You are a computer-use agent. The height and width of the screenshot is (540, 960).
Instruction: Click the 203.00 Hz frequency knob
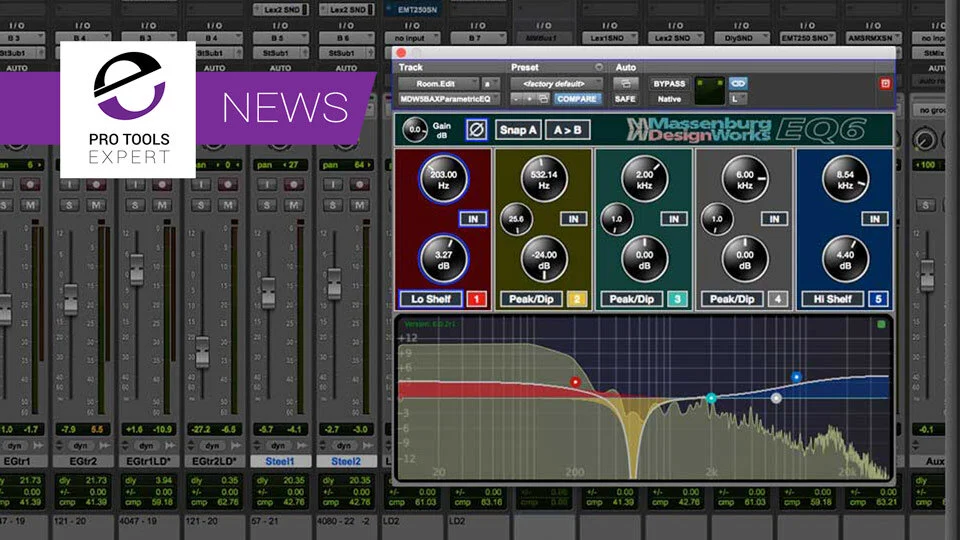point(443,179)
